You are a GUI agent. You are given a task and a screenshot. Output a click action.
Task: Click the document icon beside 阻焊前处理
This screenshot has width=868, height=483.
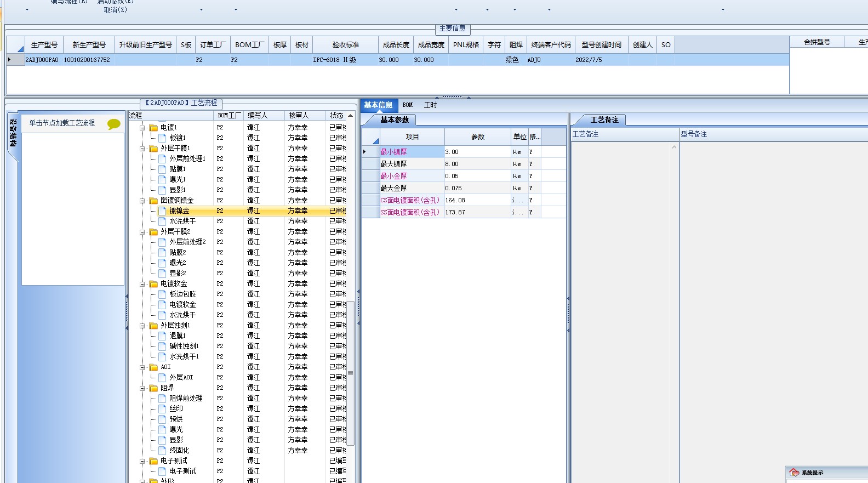click(x=162, y=398)
